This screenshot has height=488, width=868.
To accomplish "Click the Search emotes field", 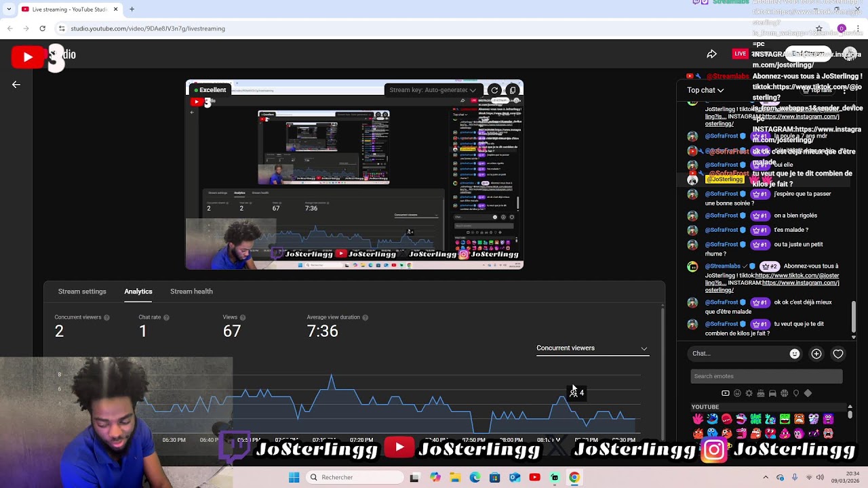I will 766,376.
